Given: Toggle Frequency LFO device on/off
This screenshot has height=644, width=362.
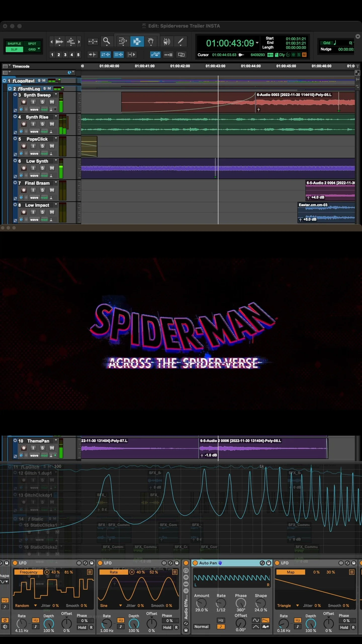Looking at the screenshot, I should tap(15, 563).
